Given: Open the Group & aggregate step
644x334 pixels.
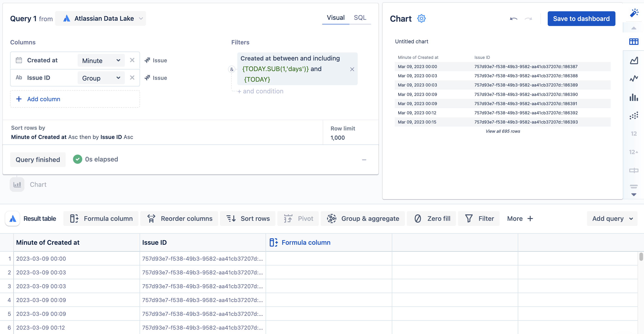Looking at the screenshot, I should (x=363, y=219).
